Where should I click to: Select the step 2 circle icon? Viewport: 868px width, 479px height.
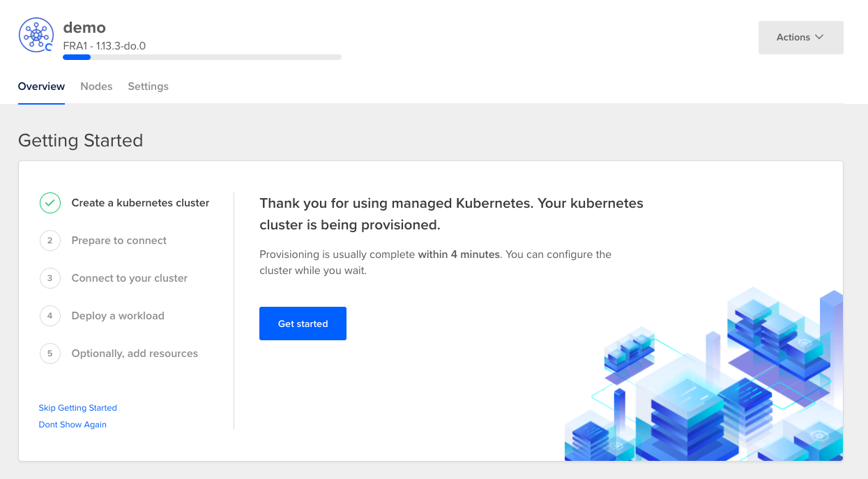(50, 241)
